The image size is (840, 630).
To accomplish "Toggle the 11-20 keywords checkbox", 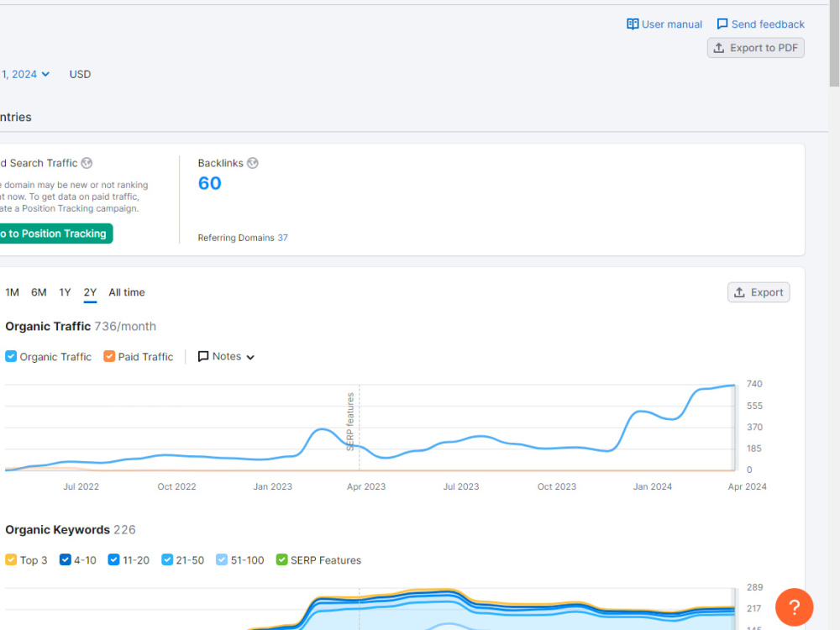I will tap(113, 559).
